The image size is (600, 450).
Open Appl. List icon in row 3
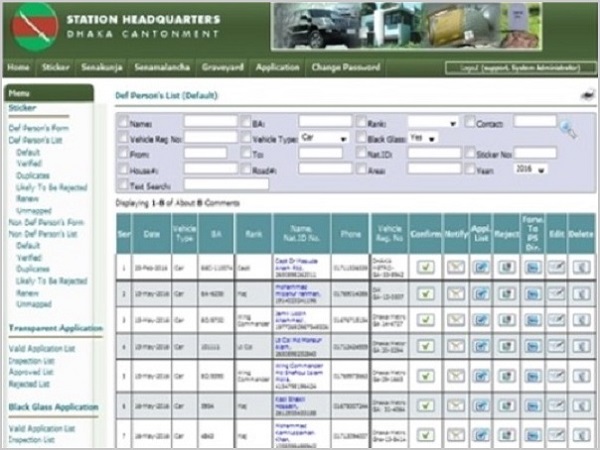point(481,320)
